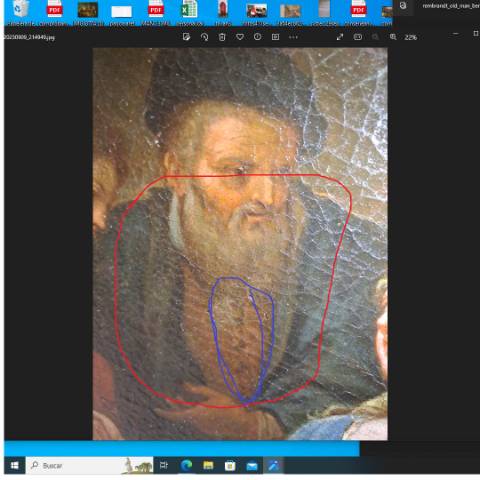Delete the photo using the trash icon

point(222,37)
